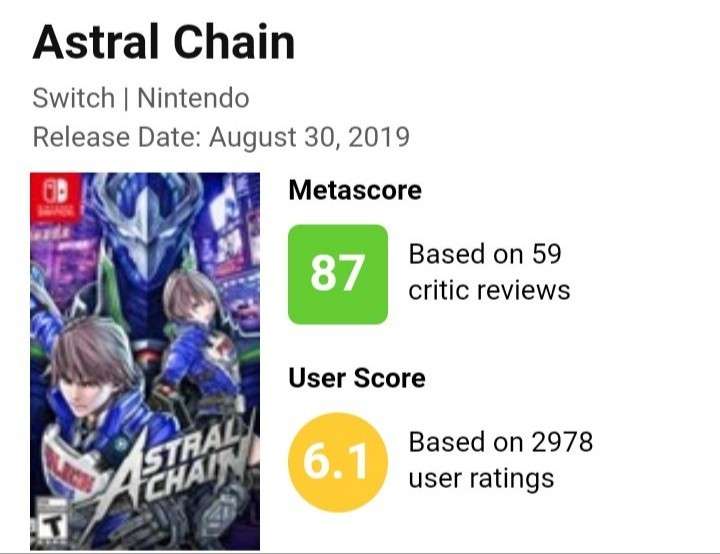Open the user ratings link
Image resolution: width=720 pixels, height=554 pixels.
pos(481,478)
